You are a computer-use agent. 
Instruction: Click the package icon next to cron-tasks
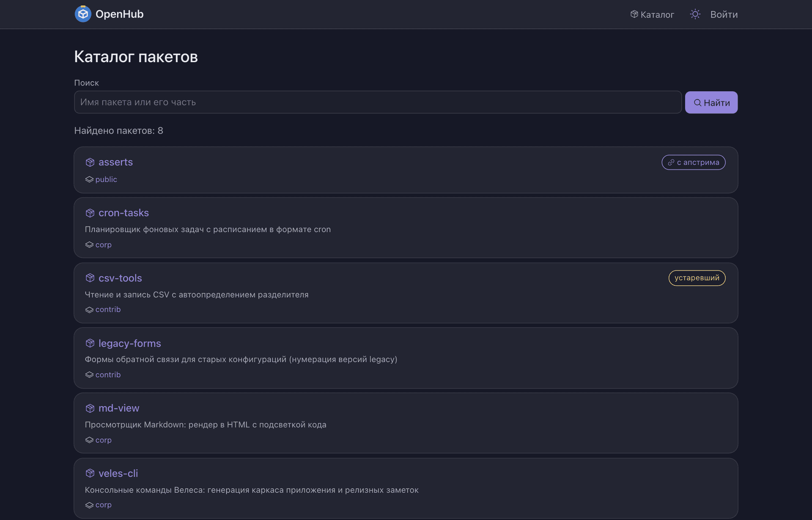click(x=90, y=213)
